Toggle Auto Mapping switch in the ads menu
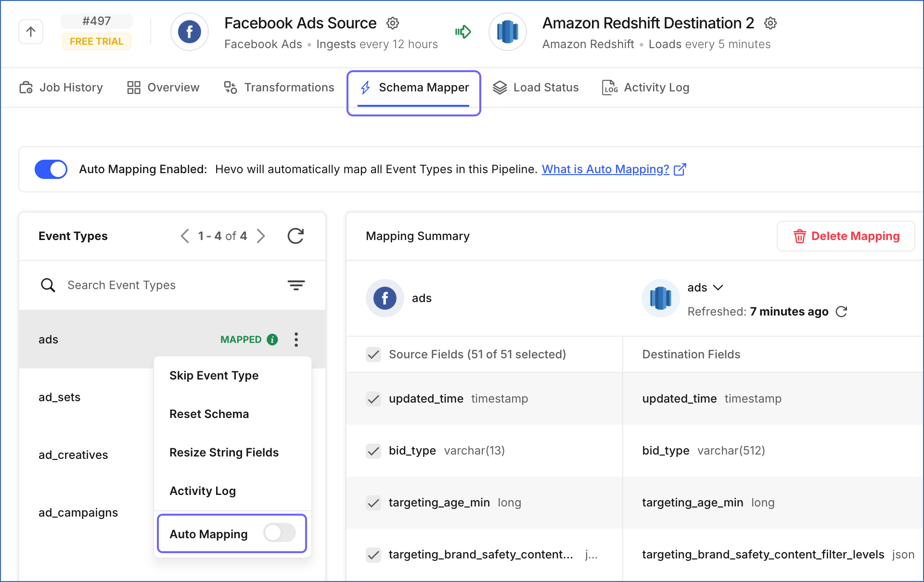Image resolution: width=924 pixels, height=582 pixels. tap(280, 532)
